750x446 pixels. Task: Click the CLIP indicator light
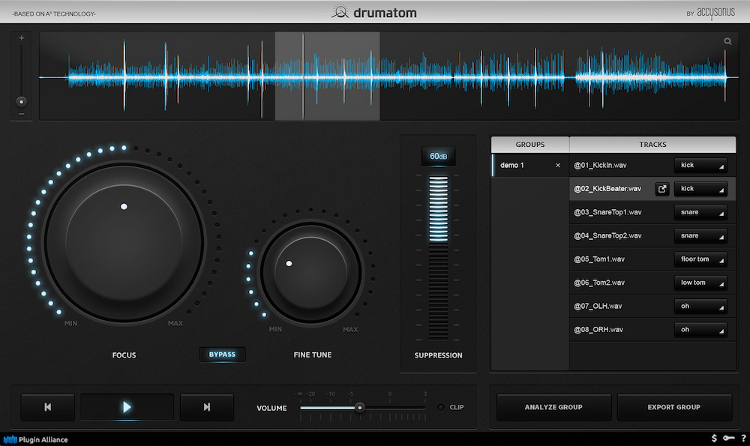pyautogui.click(x=441, y=407)
